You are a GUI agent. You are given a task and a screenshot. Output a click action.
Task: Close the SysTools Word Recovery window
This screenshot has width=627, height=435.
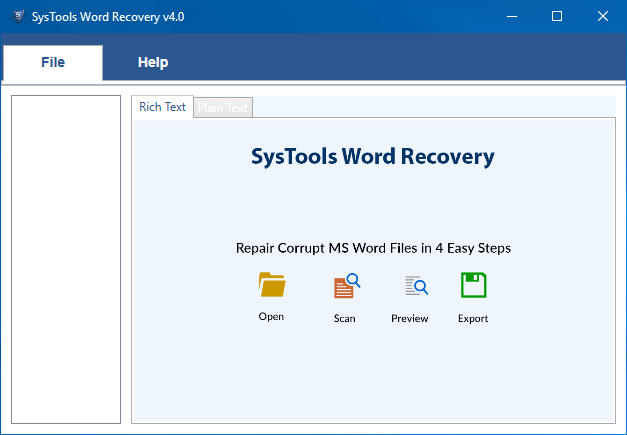point(603,17)
